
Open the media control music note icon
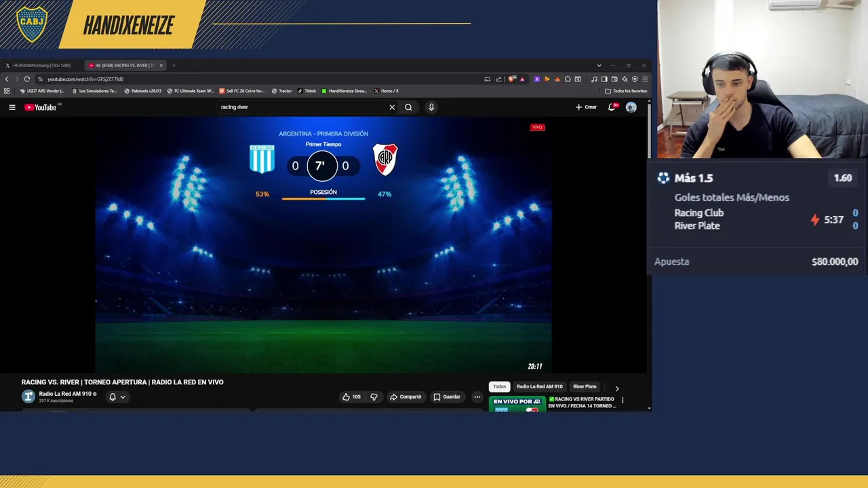point(594,79)
